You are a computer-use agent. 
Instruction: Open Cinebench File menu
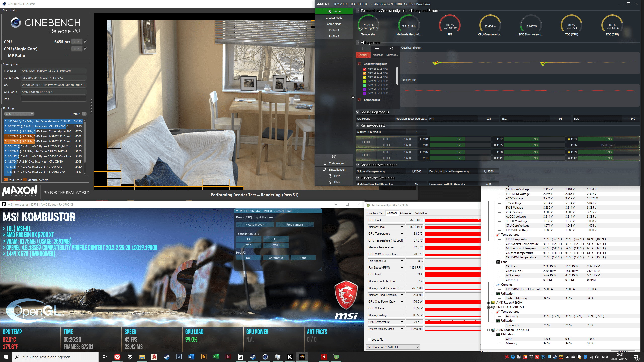(5, 10)
